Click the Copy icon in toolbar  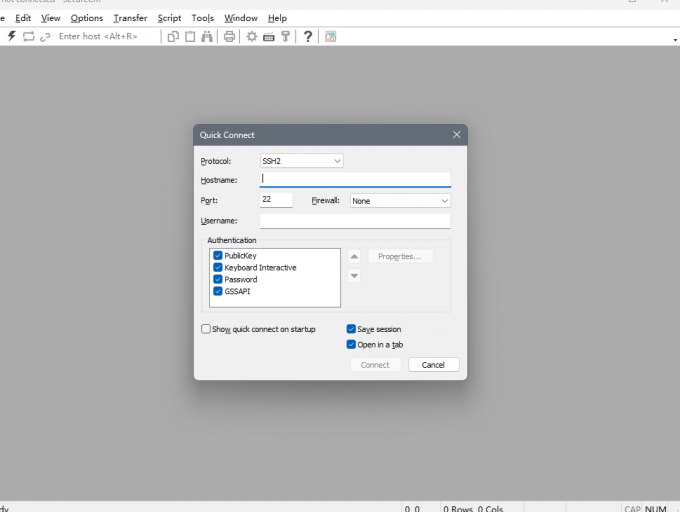click(x=173, y=37)
